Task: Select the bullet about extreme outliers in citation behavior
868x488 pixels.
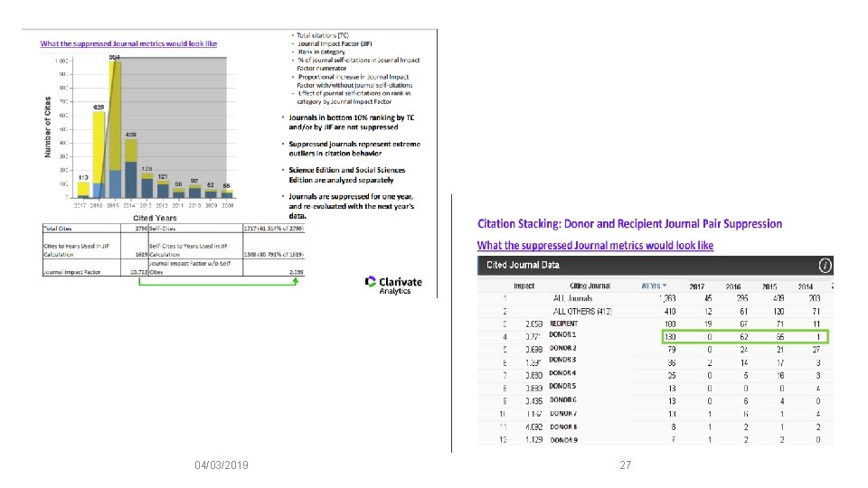Action: click(354, 149)
